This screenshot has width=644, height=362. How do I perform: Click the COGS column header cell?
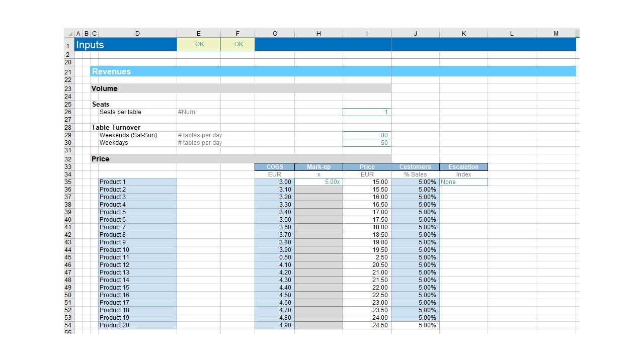coord(275,167)
